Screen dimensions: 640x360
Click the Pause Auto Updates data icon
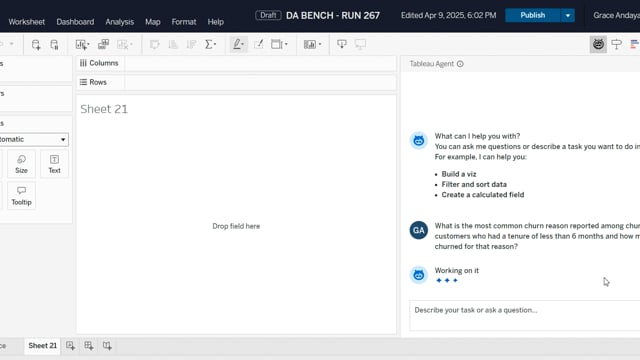pyautogui.click(x=54, y=44)
